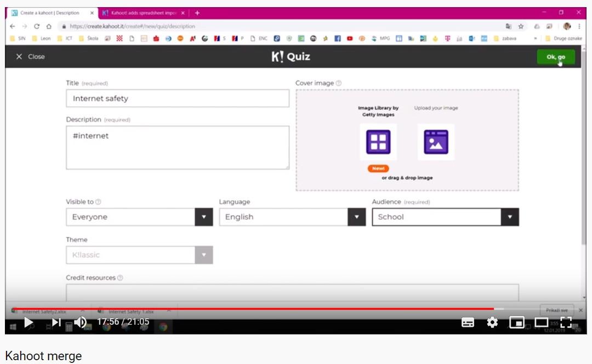Click into the Title input field
Image resolution: width=592 pixels, height=364 pixels.
click(177, 99)
